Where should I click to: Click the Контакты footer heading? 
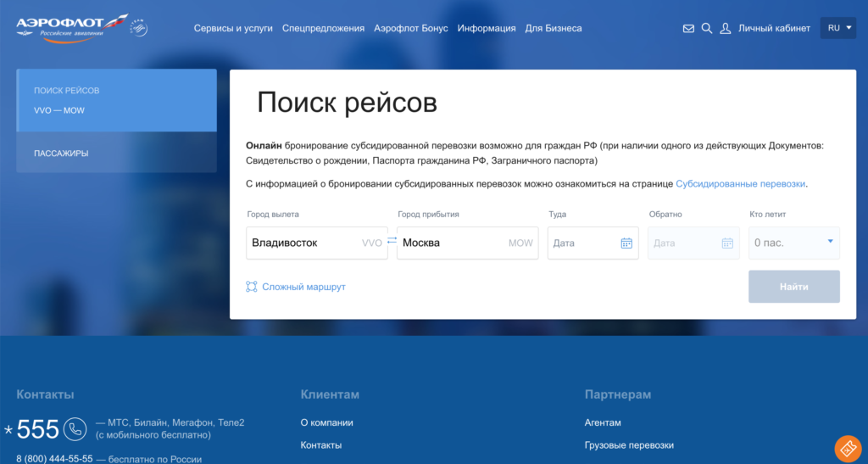tap(45, 394)
